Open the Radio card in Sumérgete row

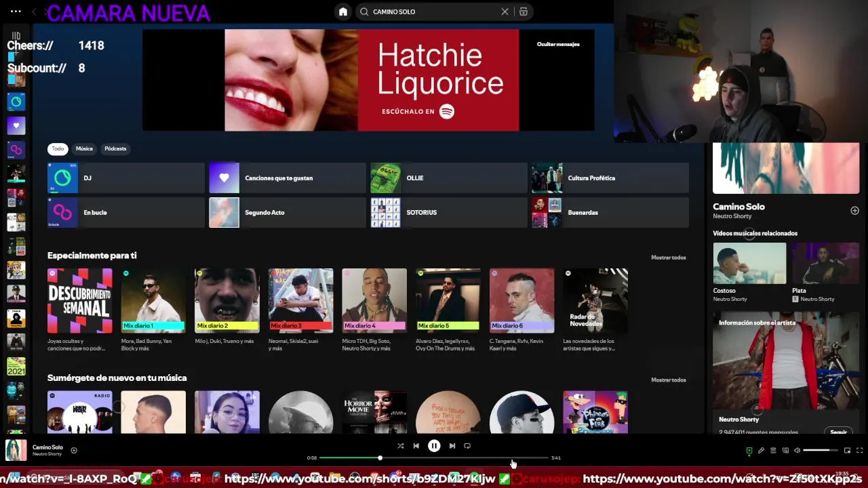click(x=80, y=412)
